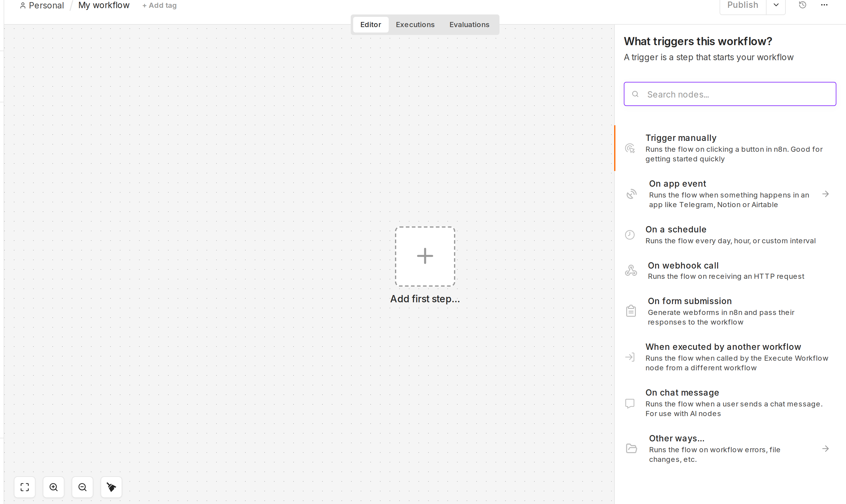Image resolution: width=846 pixels, height=504 pixels.
Task: Click the zoom out magnifier icon
Action: pos(82,487)
